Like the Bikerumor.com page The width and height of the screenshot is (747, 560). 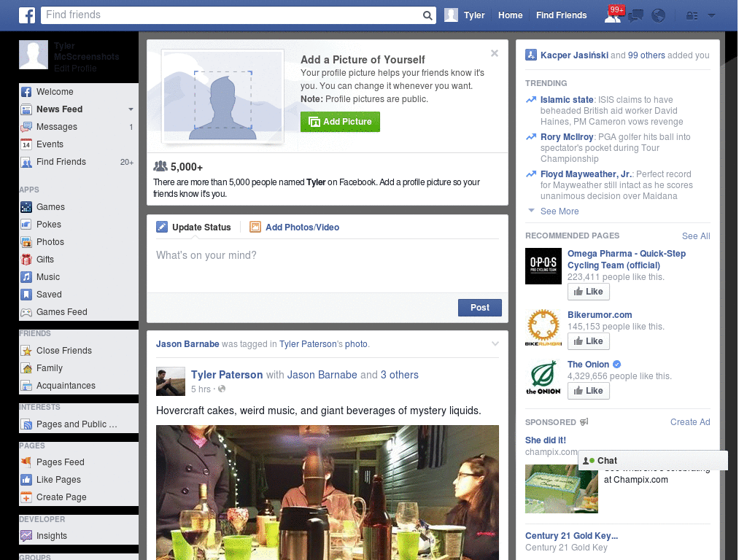click(589, 341)
